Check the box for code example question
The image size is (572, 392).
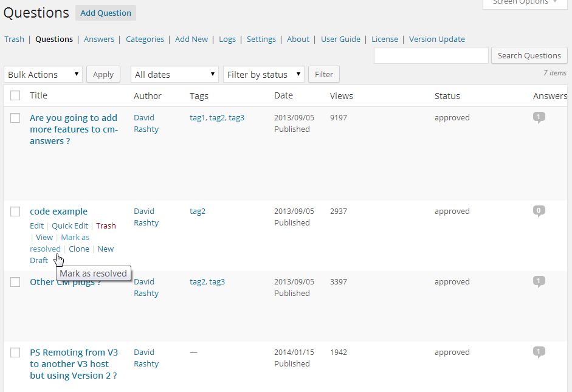tap(15, 211)
